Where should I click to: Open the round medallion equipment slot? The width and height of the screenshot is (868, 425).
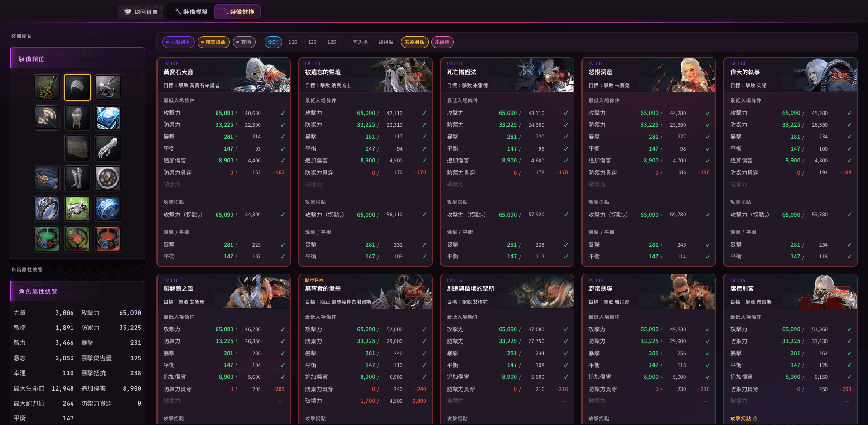pyautogui.click(x=108, y=178)
